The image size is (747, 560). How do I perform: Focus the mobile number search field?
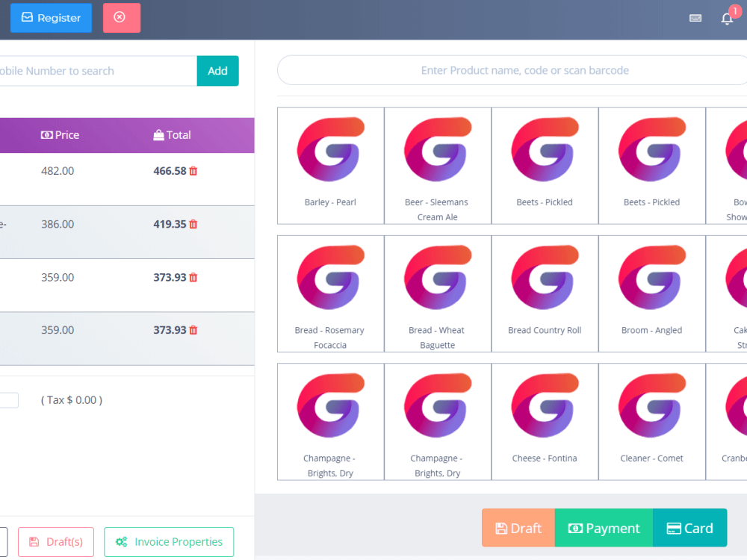(97, 71)
